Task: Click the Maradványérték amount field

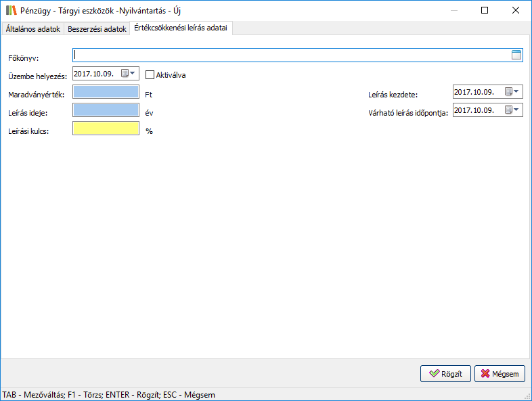Action: pos(106,92)
